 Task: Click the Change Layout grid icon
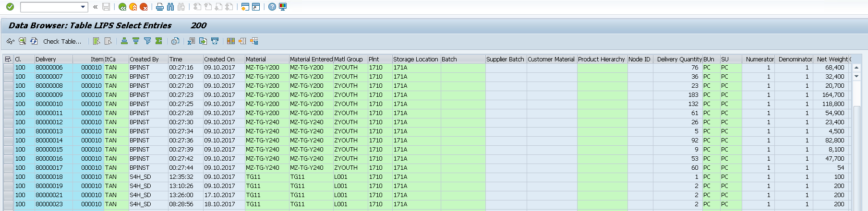pos(231,41)
